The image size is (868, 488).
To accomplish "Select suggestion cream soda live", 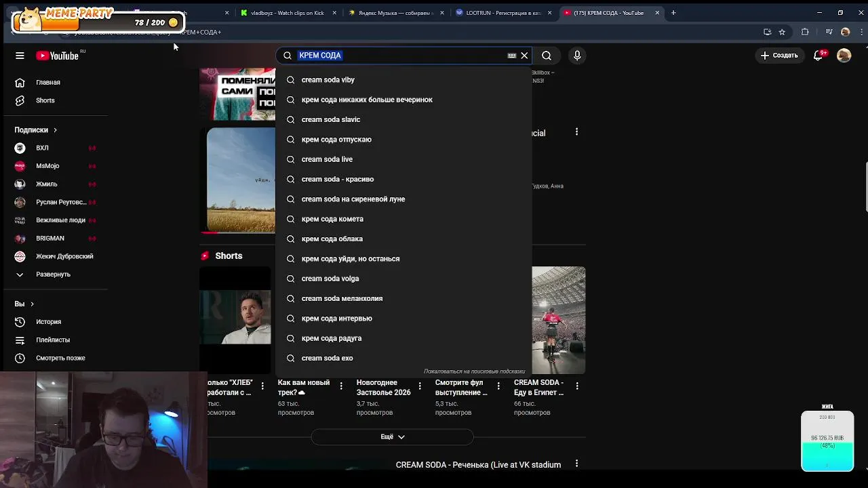I will click(x=403, y=159).
